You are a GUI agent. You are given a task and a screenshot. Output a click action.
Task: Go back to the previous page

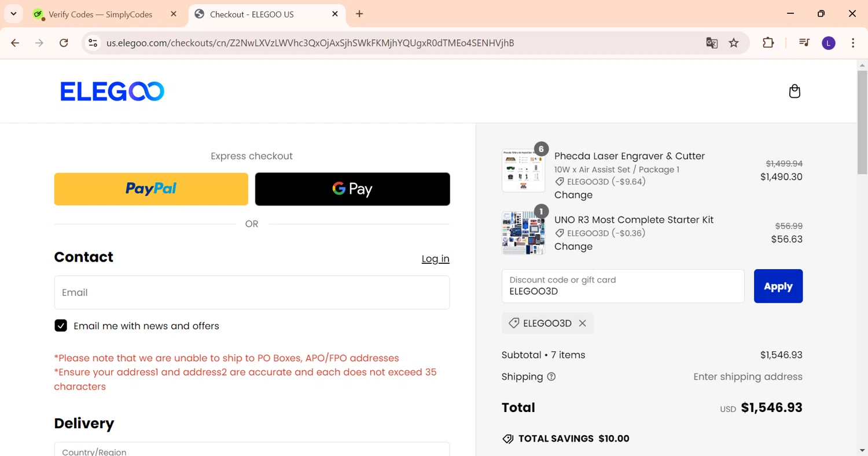point(16,43)
